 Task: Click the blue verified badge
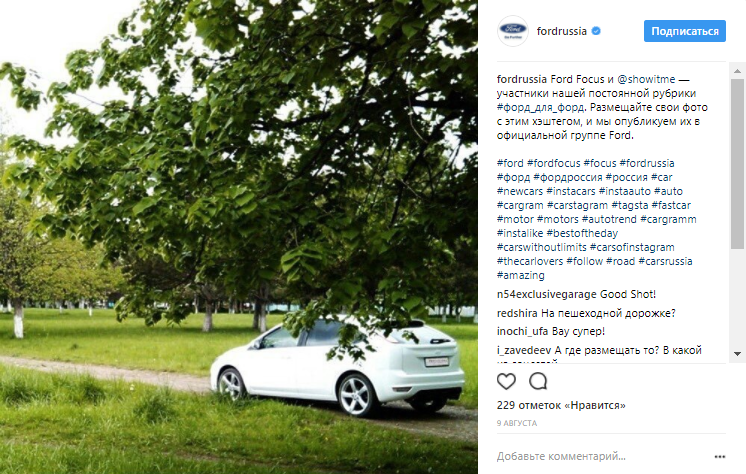point(596,31)
